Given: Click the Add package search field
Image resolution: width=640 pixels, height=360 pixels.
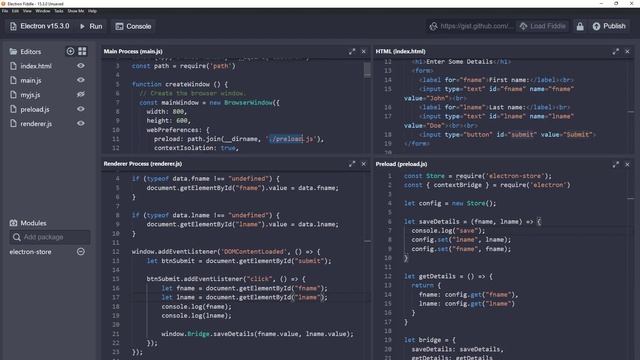Looking at the screenshot, I should point(50,237).
